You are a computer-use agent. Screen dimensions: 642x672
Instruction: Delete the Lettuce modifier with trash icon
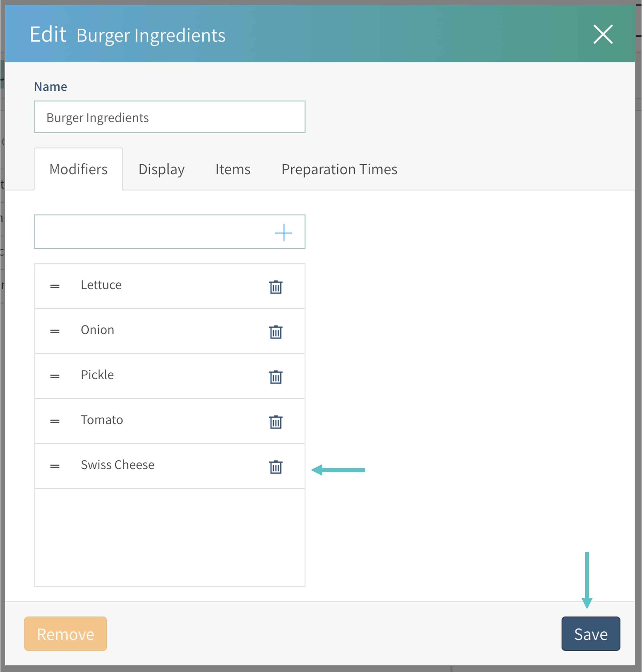(x=276, y=287)
